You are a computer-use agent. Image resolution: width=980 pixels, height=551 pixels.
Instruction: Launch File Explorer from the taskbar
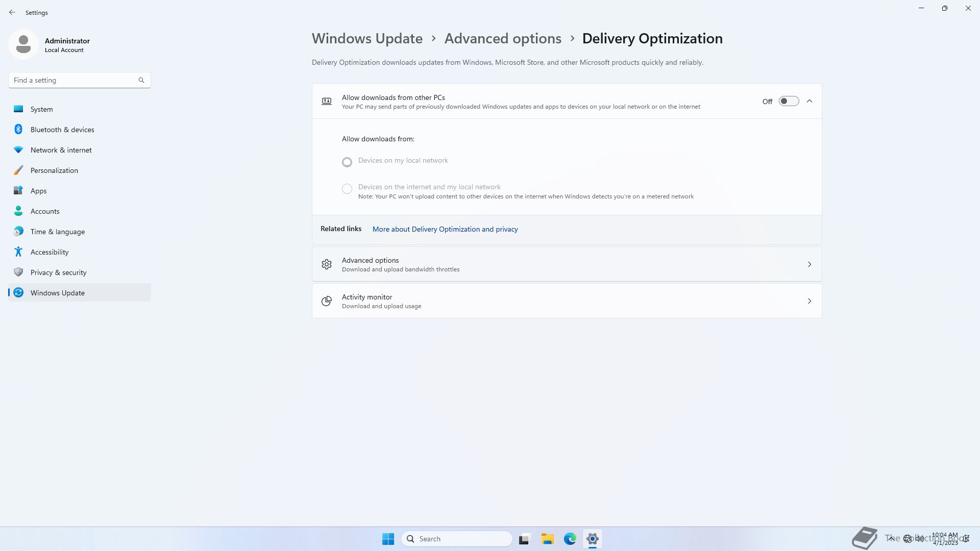(x=548, y=539)
